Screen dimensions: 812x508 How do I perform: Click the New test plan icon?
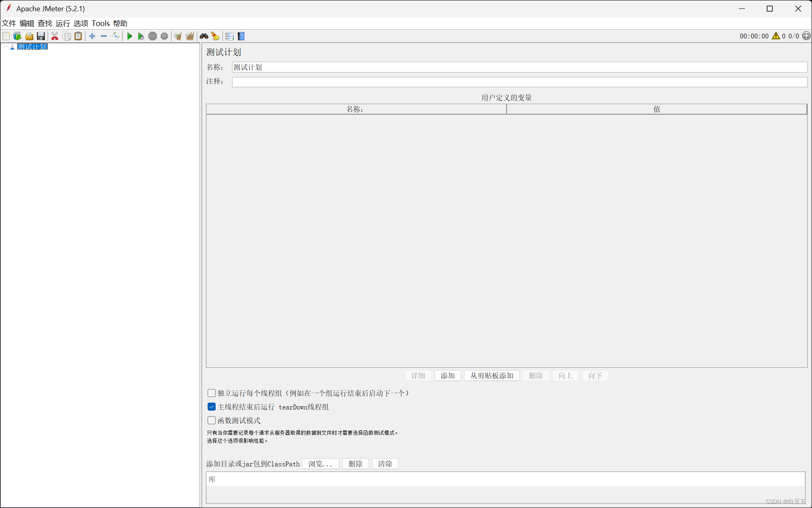[6, 36]
